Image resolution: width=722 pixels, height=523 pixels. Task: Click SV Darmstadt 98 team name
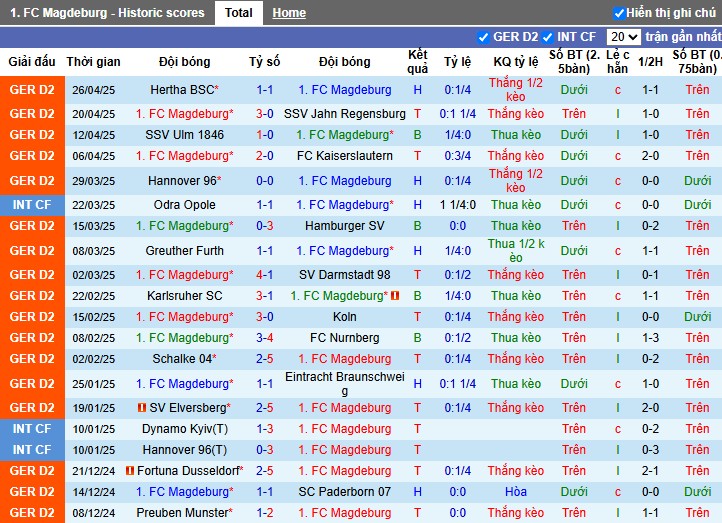coord(344,275)
